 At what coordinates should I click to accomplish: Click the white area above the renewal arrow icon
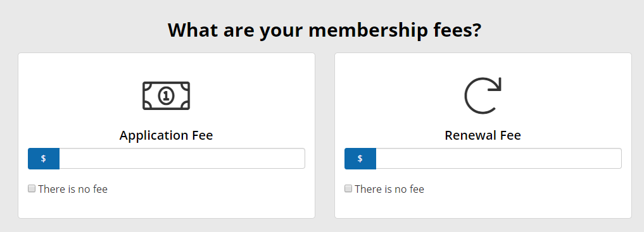pyautogui.click(x=483, y=64)
